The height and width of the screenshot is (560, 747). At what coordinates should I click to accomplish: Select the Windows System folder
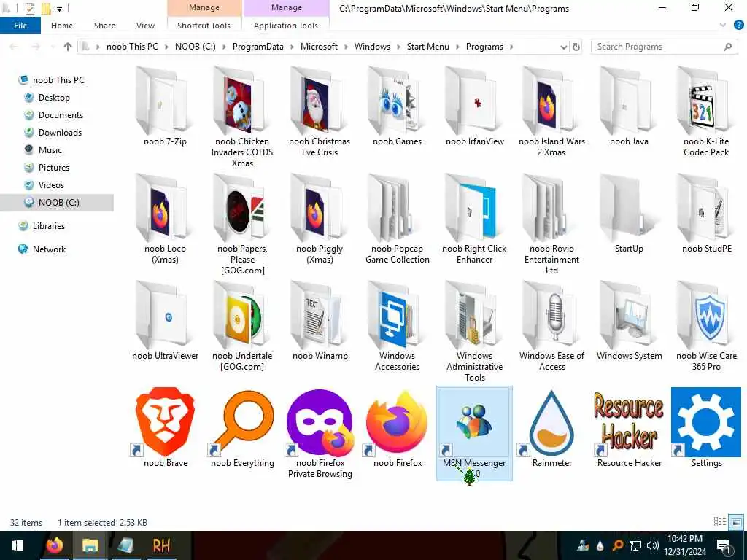(629, 320)
